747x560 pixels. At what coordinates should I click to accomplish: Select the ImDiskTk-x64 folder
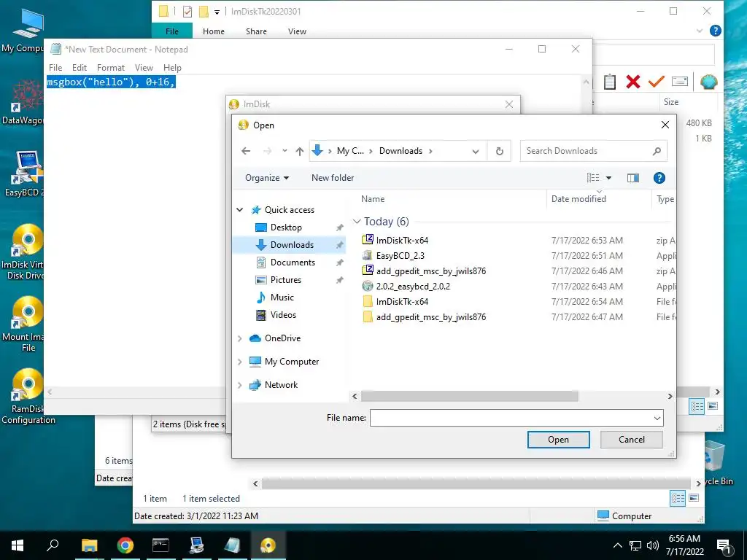tap(402, 301)
